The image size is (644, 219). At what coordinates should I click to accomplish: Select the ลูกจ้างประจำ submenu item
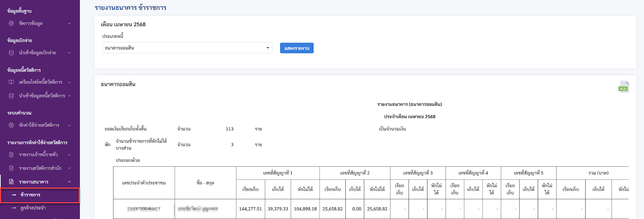(x=40, y=208)
